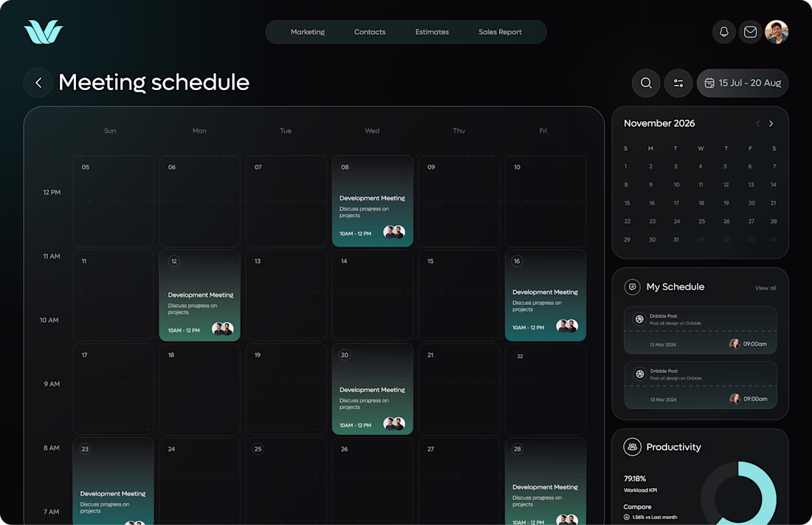Click dribbble icon on first Dribble Post
Viewport: 812px width, 525px height.
coord(639,319)
